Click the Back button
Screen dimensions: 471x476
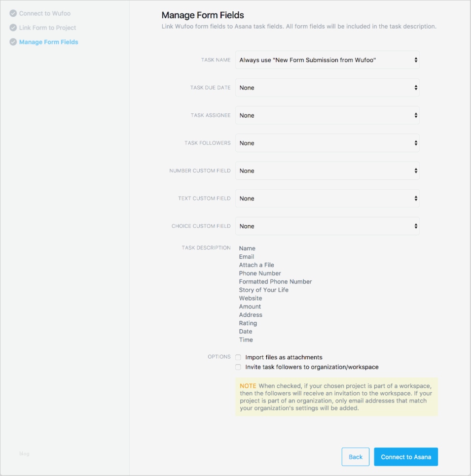[x=356, y=457]
